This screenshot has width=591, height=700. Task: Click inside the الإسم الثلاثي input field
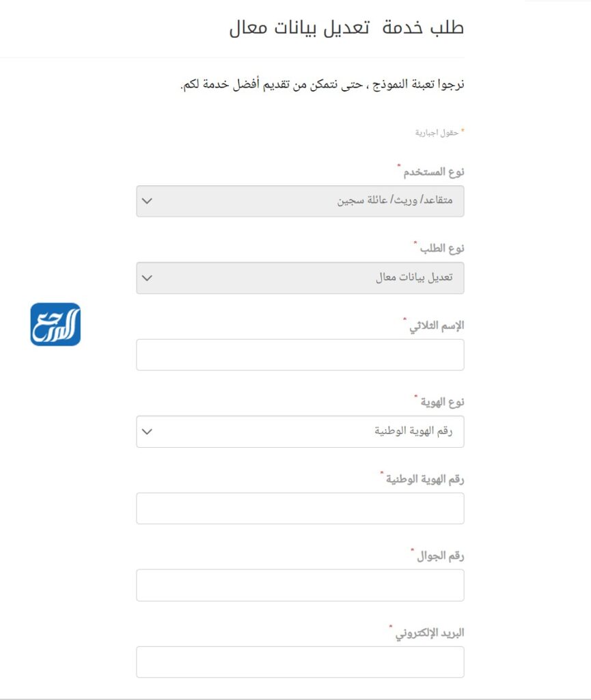(301, 354)
